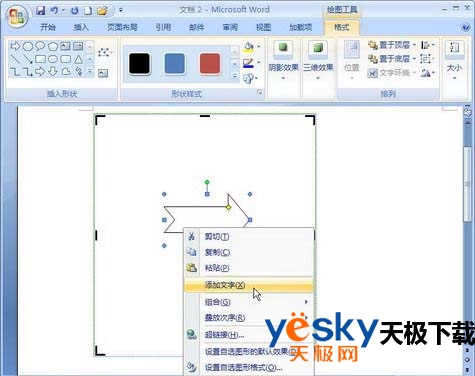Select the line with arrow shape
This screenshot has width=475, height=376.
28,59
